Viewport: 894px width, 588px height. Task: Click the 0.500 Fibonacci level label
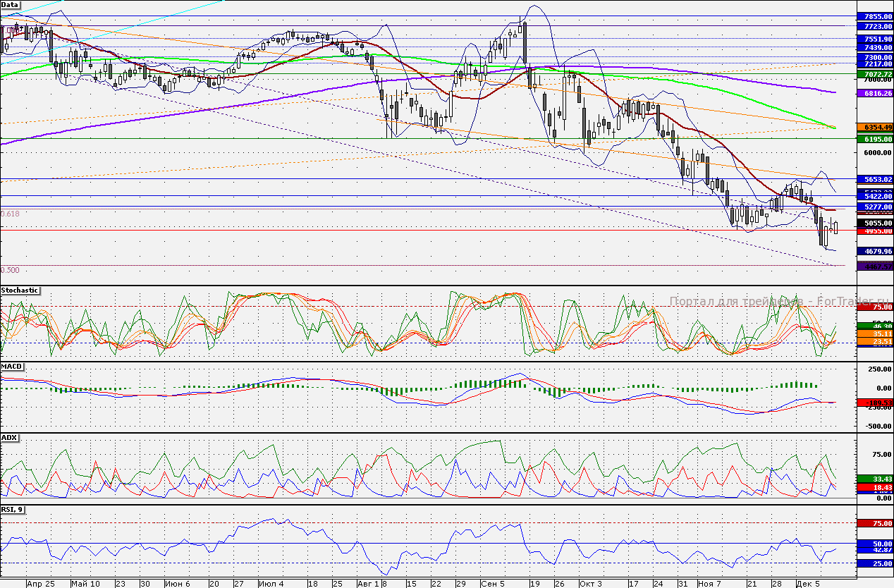11,270
